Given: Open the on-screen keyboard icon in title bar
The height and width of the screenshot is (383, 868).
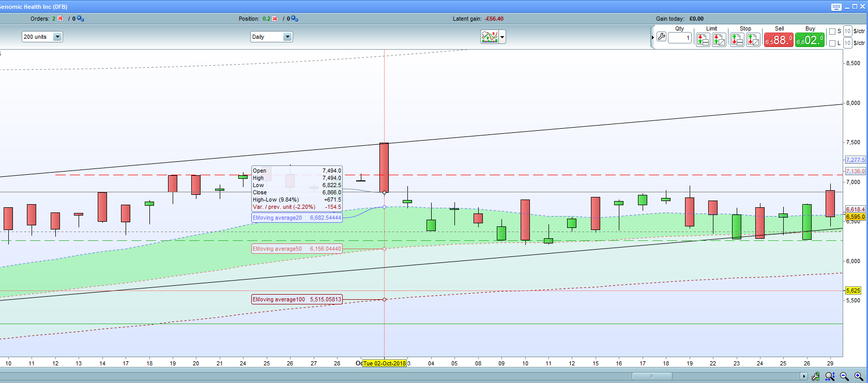Looking at the screenshot, I should pyautogui.click(x=836, y=7).
